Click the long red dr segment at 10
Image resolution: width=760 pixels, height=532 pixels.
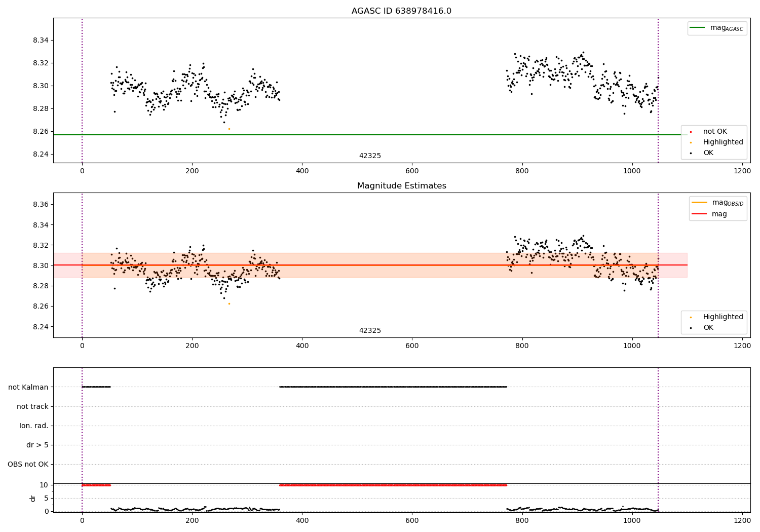point(393,485)
